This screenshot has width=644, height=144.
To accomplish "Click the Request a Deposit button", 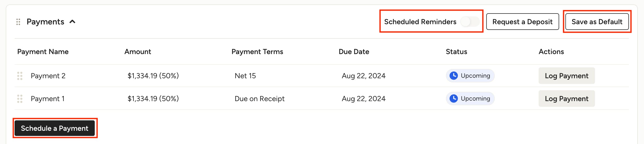I will click(522, 22).
